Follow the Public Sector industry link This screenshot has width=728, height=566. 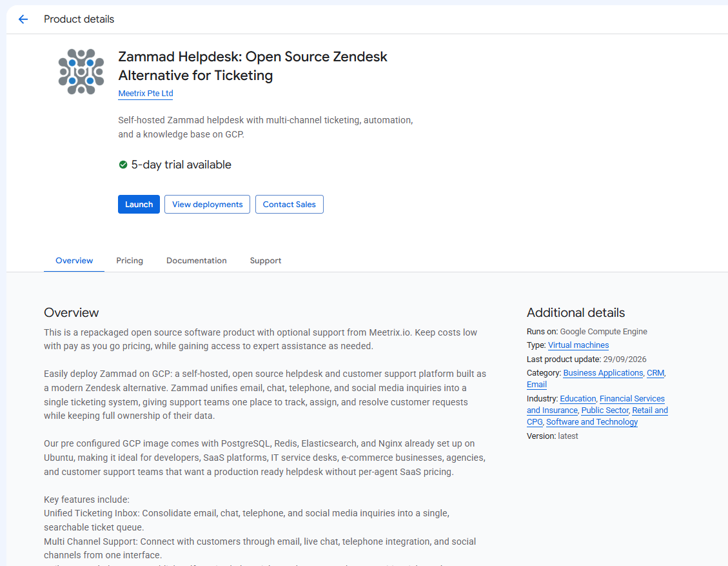[x=605, y=410]
